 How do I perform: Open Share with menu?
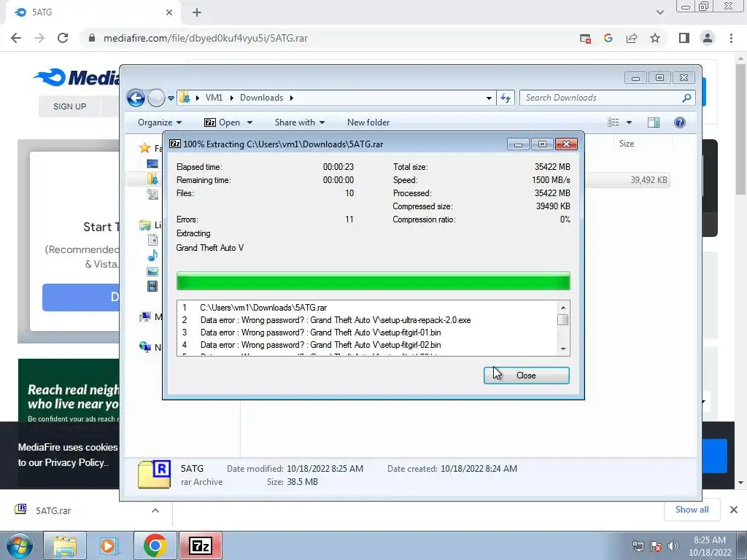pos(300,122)
